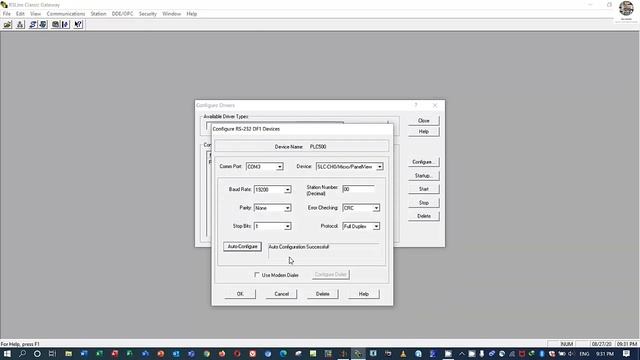The height and width of the screenshot is (360, 640).
Task: Click the 'Auto Configuration Successful!' message text
Action: click(x=299, y=247)
